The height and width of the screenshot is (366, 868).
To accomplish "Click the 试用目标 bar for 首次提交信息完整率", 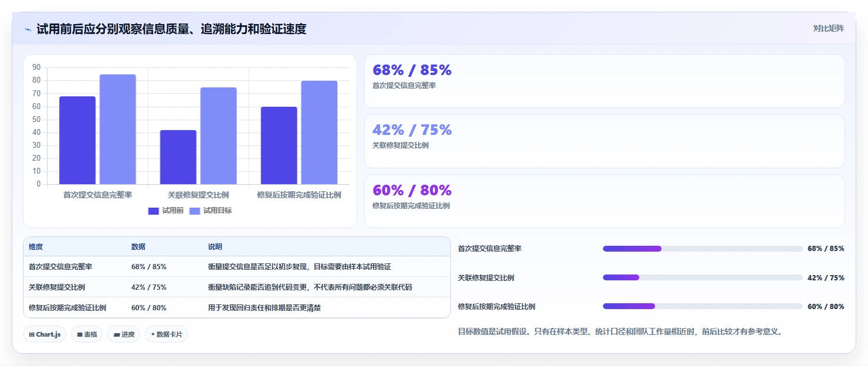I will click(117, 129).
